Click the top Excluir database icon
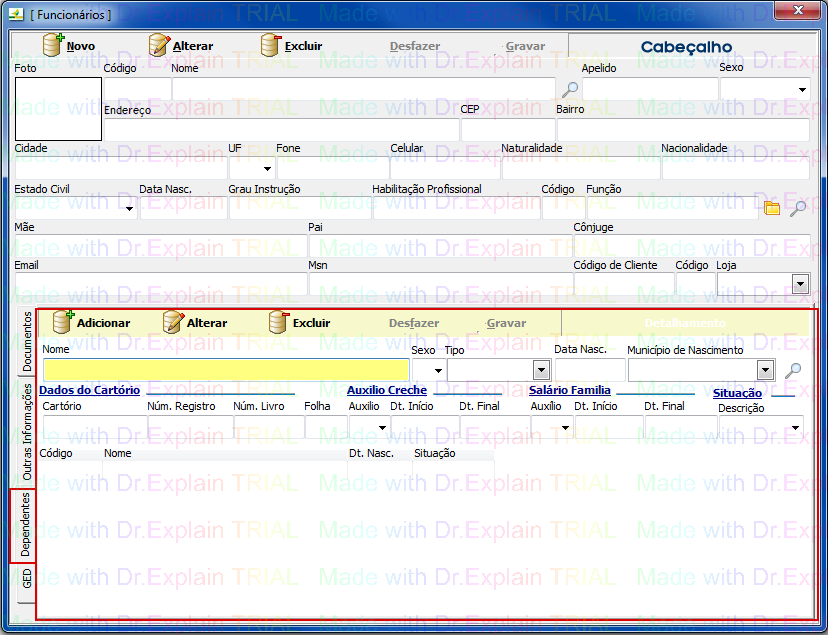828x635 pixels. click(271, 46)
